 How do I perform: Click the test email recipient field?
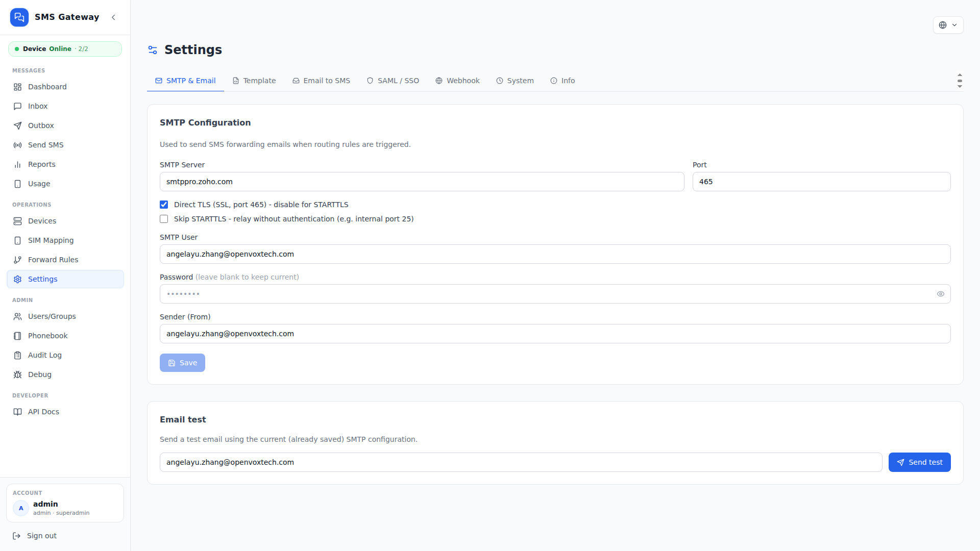tap(521, 462)
